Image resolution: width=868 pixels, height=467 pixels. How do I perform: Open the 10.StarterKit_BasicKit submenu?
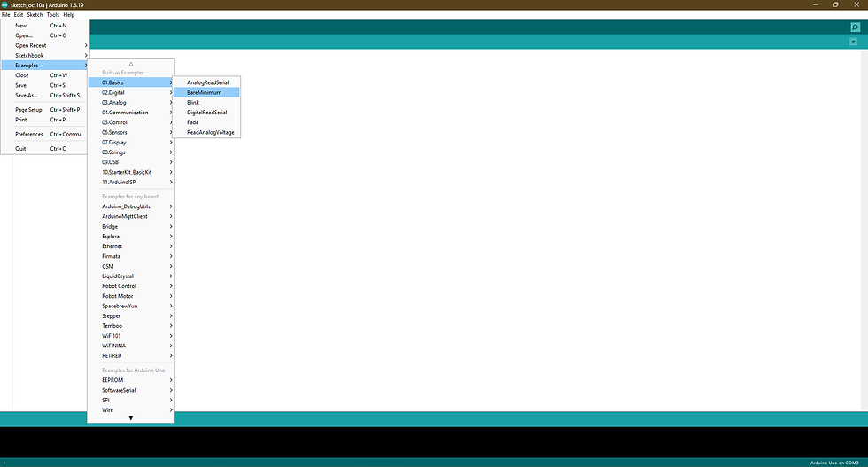[131, 172]
